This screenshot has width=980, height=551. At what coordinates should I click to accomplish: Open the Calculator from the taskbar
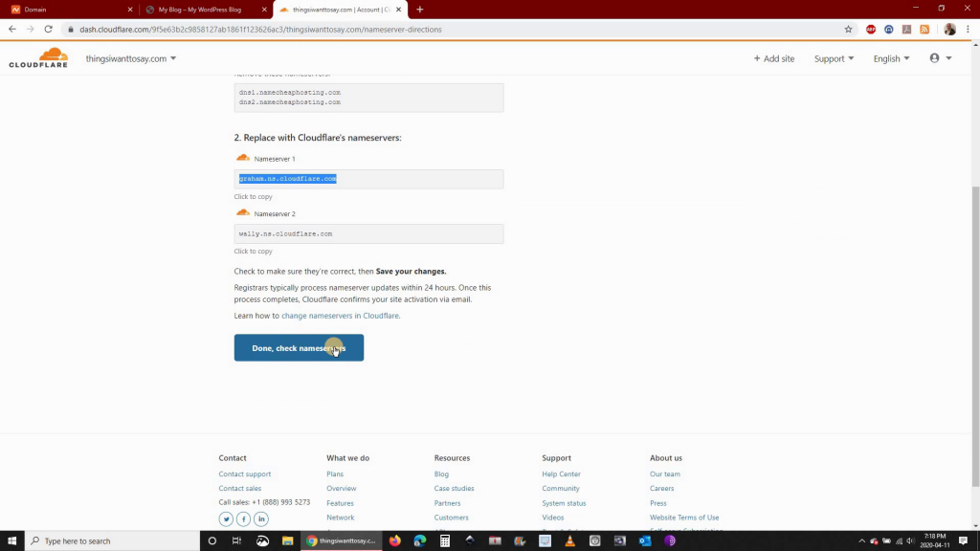(445, 541)
